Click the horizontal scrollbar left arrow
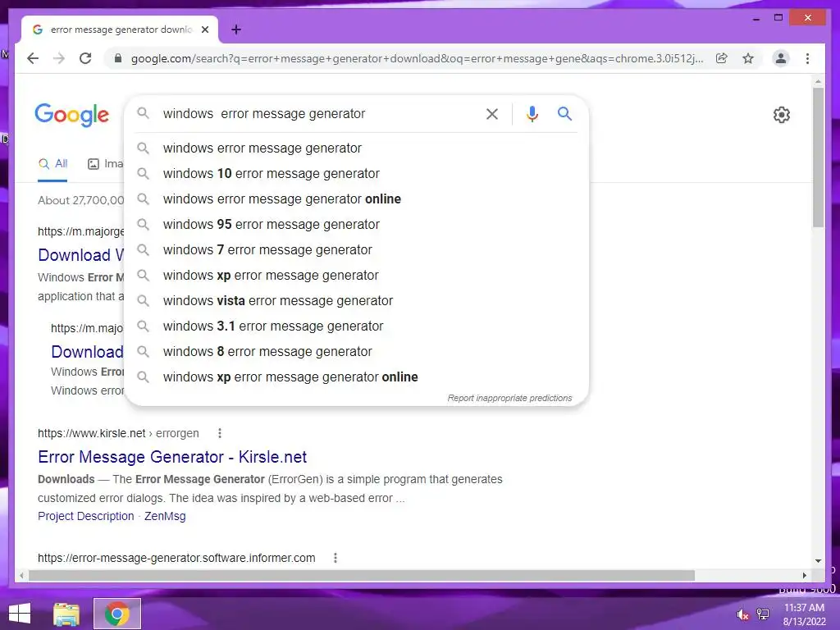 pos(21,575)
